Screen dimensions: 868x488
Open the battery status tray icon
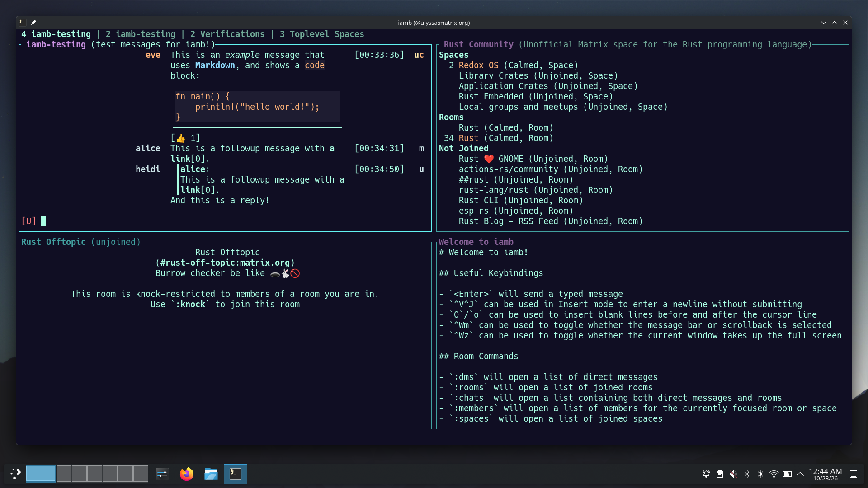[x=787, y=474]
